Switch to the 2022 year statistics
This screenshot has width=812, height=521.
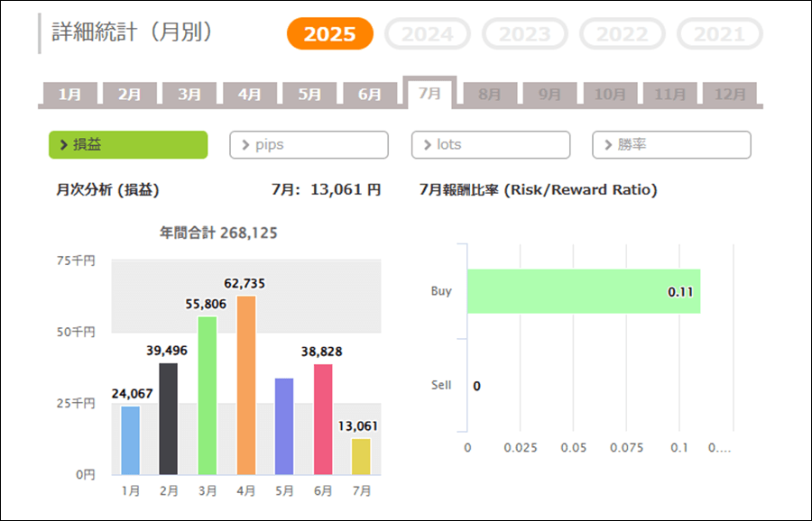point(622,33)
